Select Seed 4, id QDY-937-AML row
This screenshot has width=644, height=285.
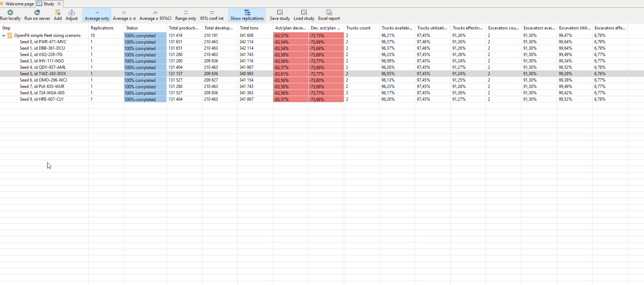(x=322, y=67)
